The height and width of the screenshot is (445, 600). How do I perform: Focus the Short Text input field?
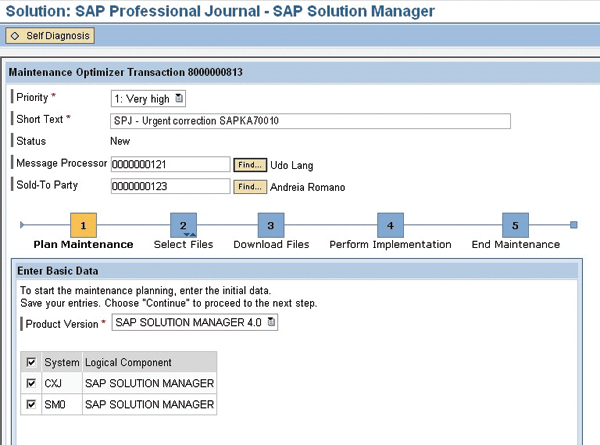pos(310,121)
